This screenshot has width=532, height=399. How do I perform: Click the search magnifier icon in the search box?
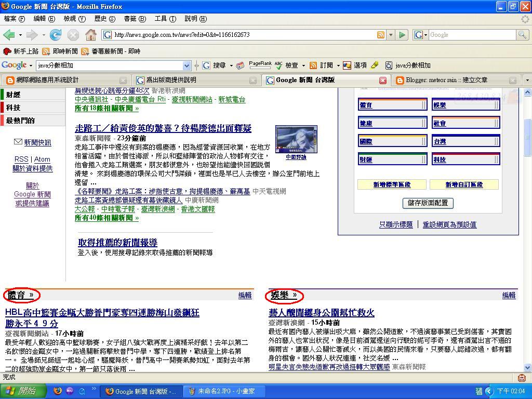coord(522,35)
